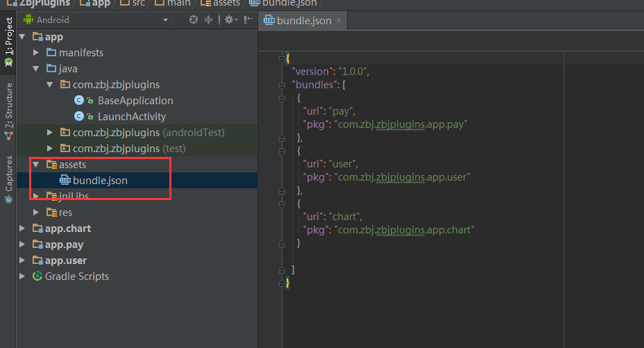Fold the pay bundle object block

(282, 99)
